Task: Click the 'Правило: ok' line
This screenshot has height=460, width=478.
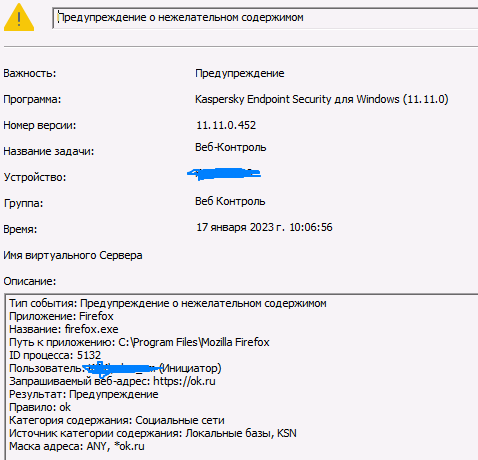Action: point(40,407)
